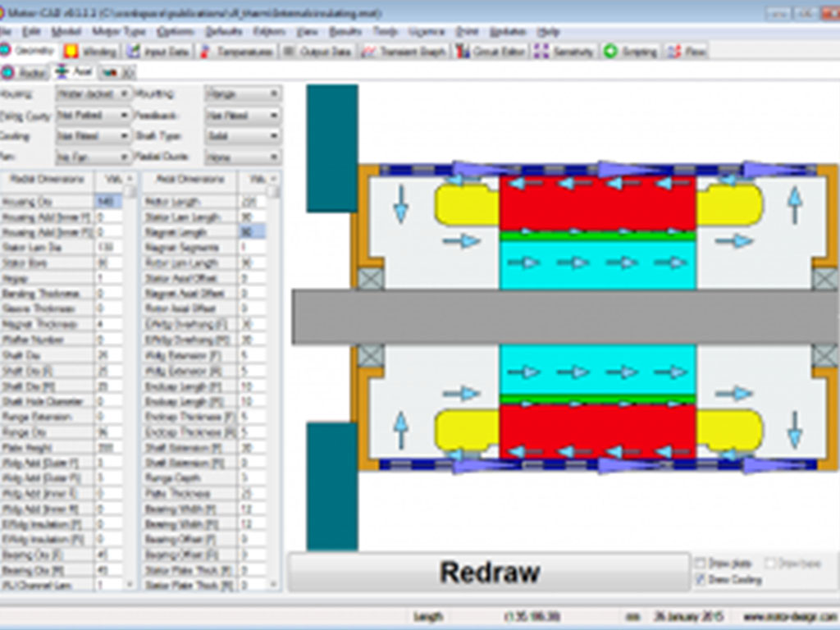The width and height of the screenshot is (840, 630).
Task: Open the Feedback dropdown
Action: tap(243, 115)
